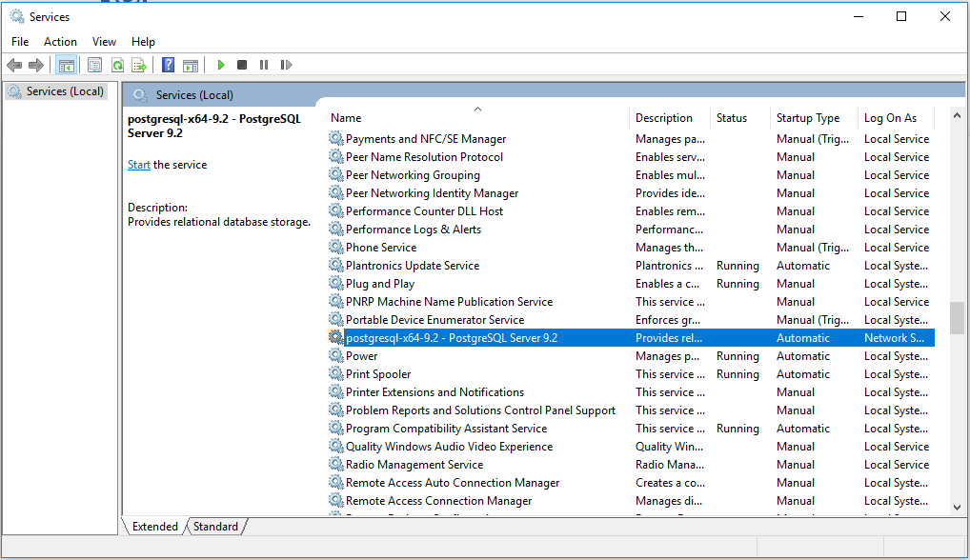Select Services (Local) in the console tree

point(65,91)
